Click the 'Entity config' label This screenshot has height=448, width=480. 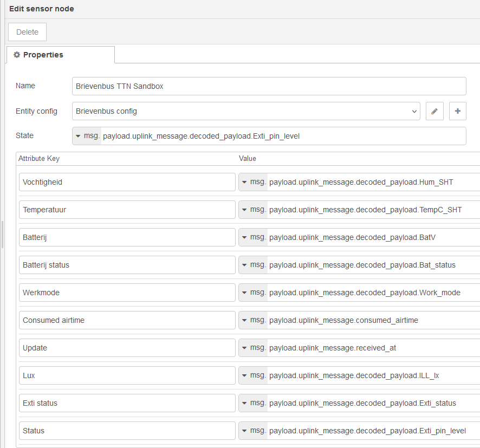[x=36, y=111]
